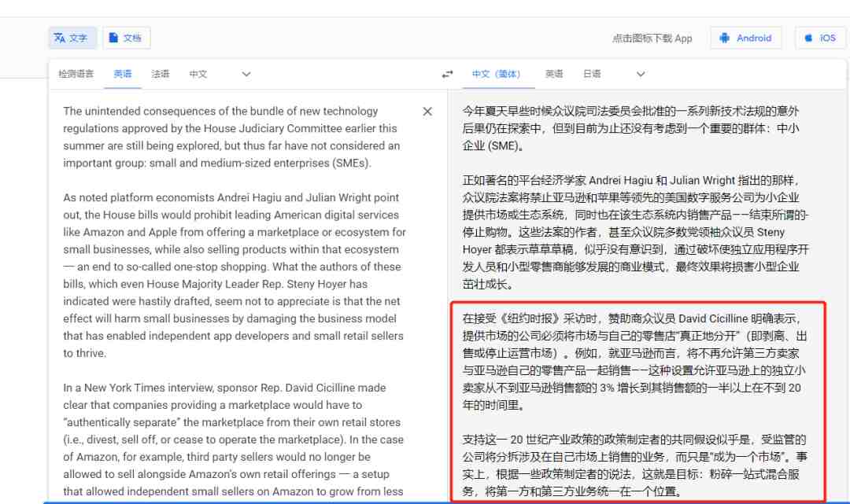Viewport: 850px width, 504px height.
Task: Select 中文（简体）as target language
Action: pyautogui.click(x=497, y=74)
